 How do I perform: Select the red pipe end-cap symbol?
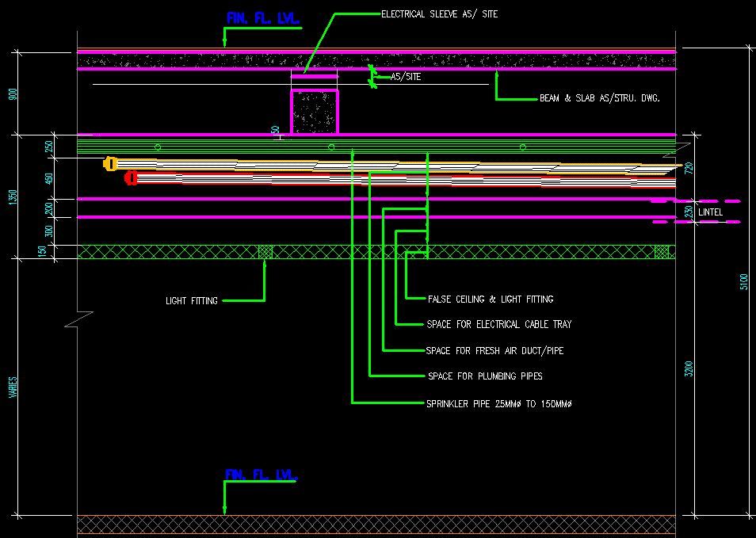[131, 177]
